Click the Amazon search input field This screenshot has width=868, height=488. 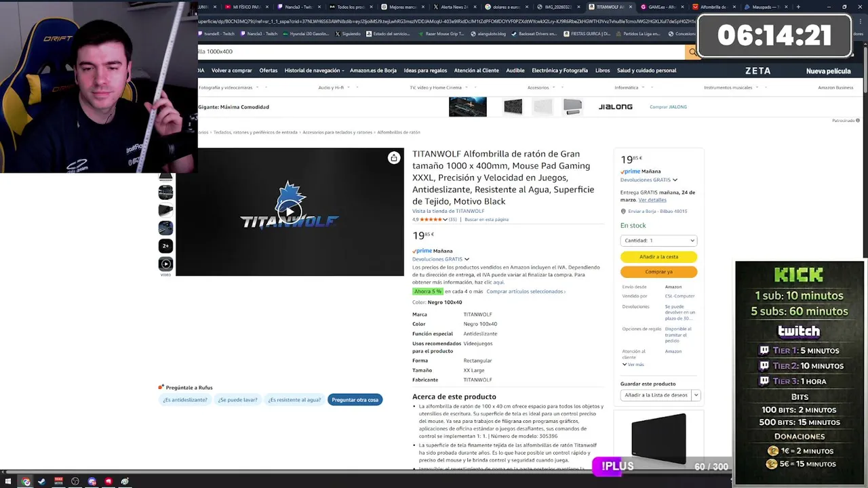click(x=441, y=52)
